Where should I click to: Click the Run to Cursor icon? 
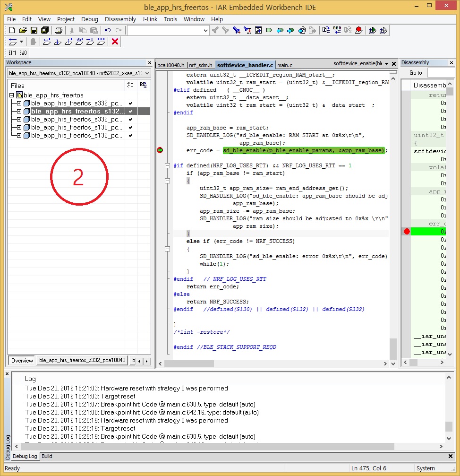pos(90,42)
